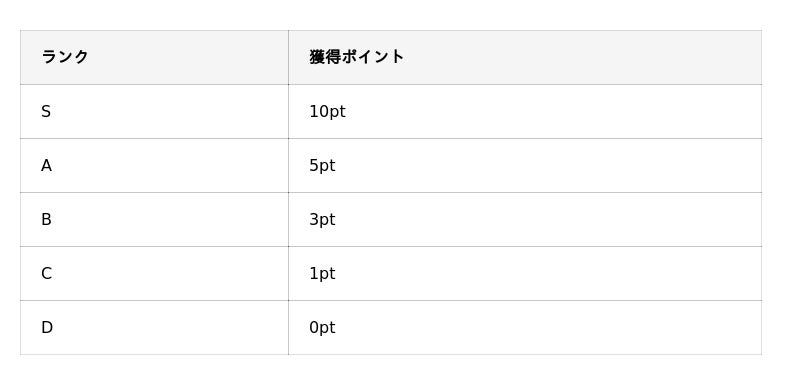Click the 獲得ポイント column header

525,57
